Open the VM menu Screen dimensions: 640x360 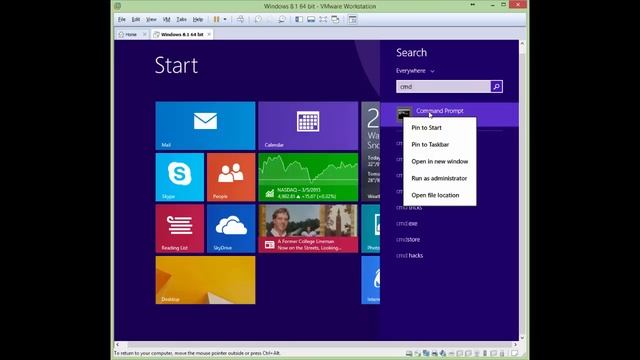pyautogui.click(x=167, y=19)
